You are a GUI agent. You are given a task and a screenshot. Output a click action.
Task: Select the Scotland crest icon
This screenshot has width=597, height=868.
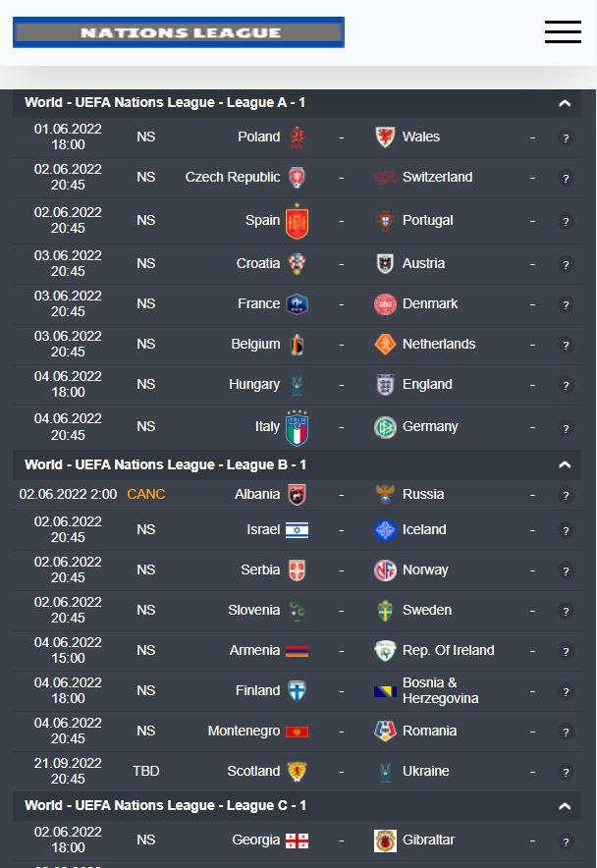[x=297, y=771]
